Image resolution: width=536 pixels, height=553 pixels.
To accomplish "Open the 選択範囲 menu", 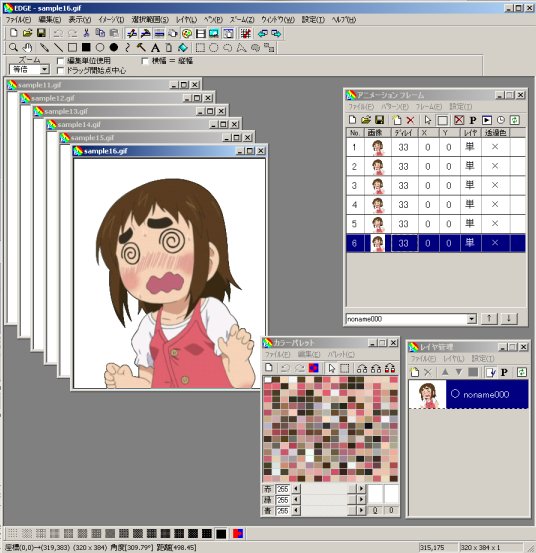I will [150, 20].
